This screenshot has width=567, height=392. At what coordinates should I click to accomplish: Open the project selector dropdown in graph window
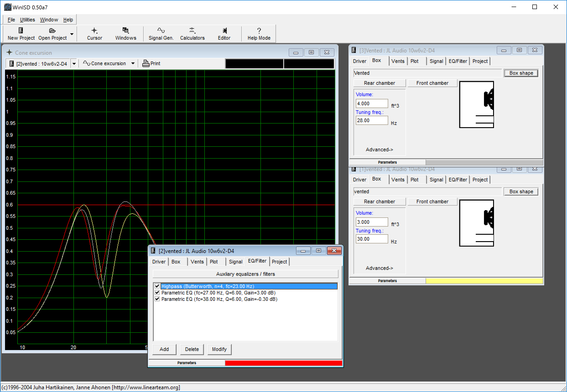point(74,64)
